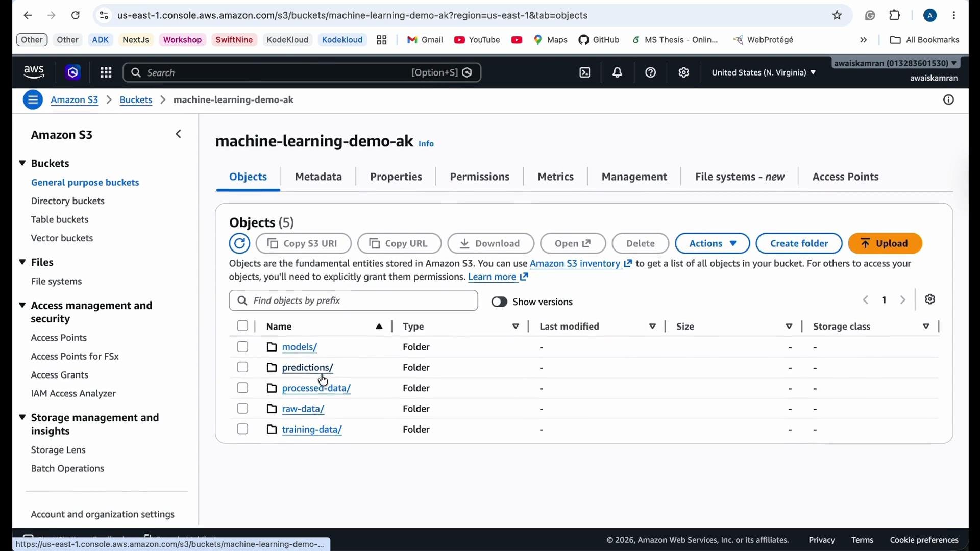Open the United States (N. Virginia) region selector
The width and height of the screenshot is (980, 551).
pos(764,73)
